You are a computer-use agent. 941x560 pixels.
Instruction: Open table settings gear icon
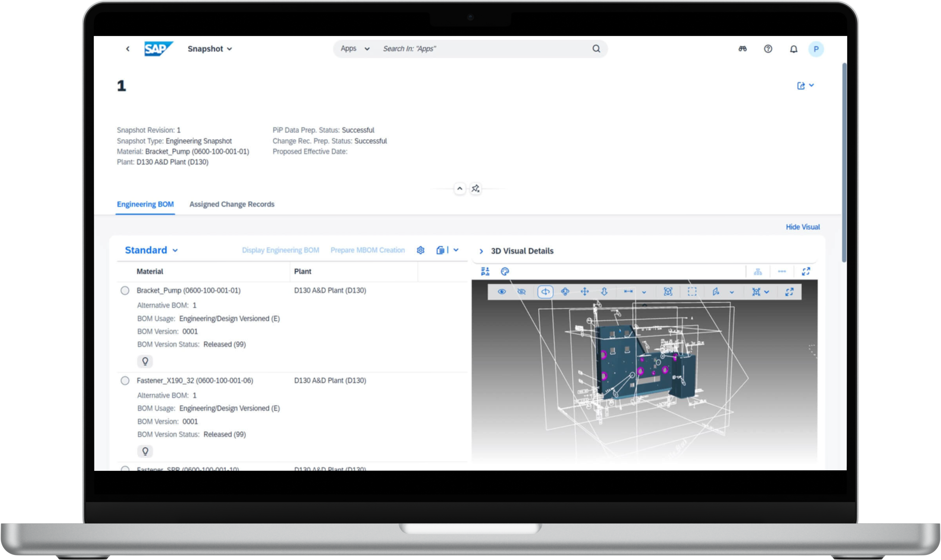pyautogui.click(x=420, y=250)
